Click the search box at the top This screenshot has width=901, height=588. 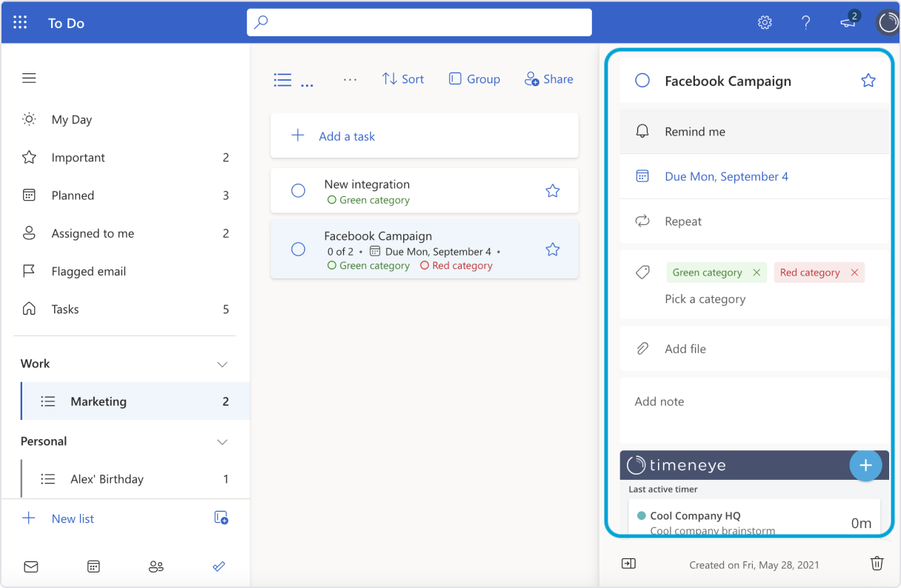[419, 22]
